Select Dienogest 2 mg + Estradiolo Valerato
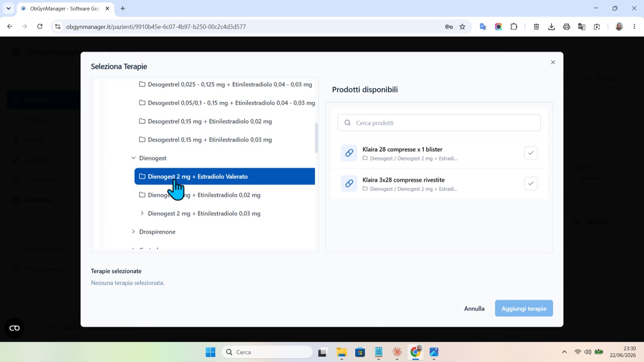Screen dimensions: 644x362 pyautogui.click(x=224, y=176)
